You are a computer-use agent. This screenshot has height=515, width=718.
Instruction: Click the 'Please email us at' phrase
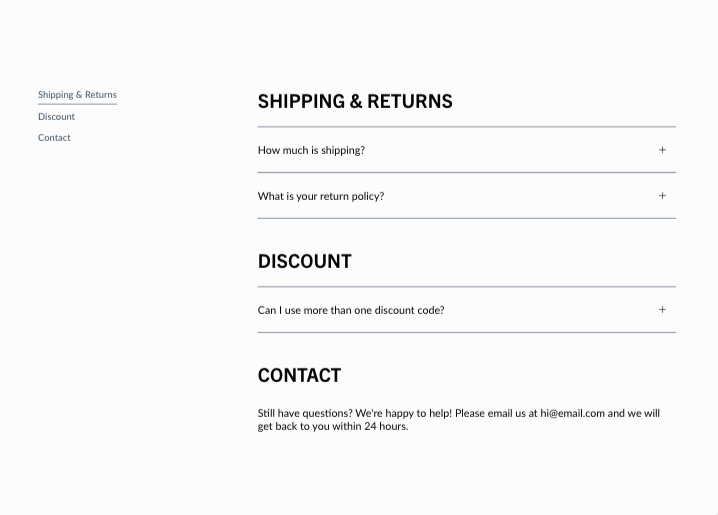pyautogui.click(x=496, y=413)
